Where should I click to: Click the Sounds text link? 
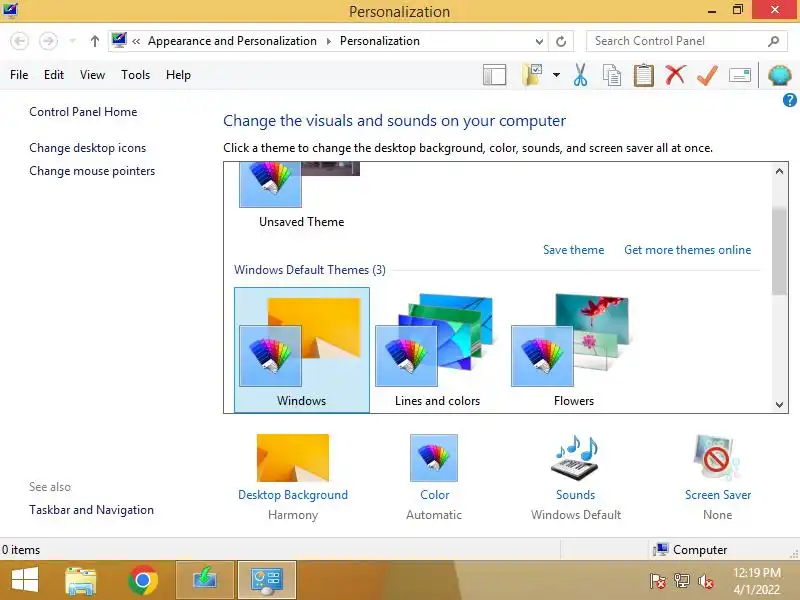[576, 495]
